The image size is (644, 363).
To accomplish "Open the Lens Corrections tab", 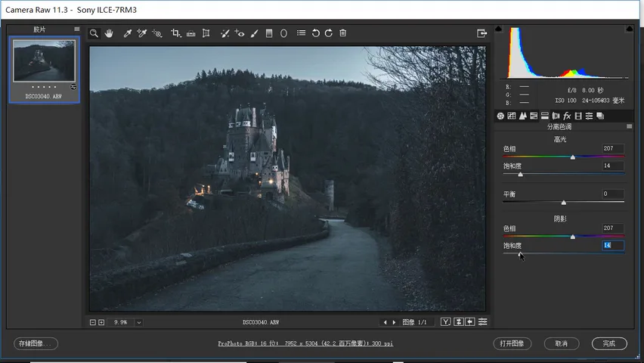I will 556,116.
